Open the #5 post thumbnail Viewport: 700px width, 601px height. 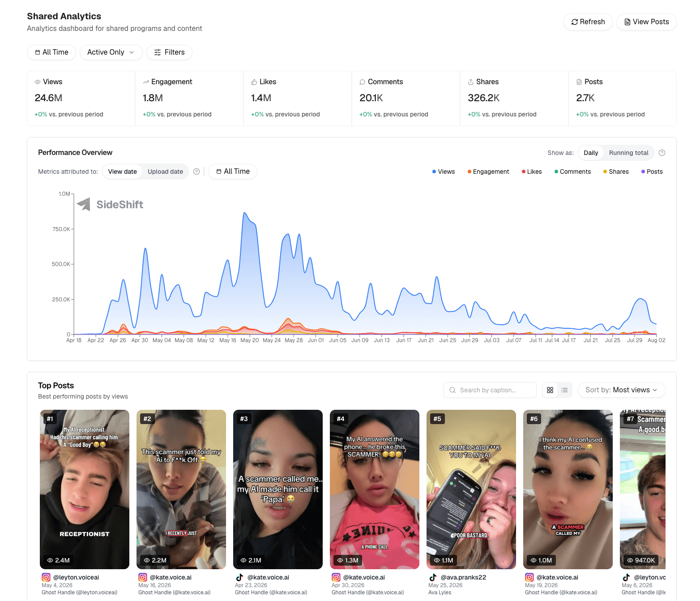tap(471, 489)
